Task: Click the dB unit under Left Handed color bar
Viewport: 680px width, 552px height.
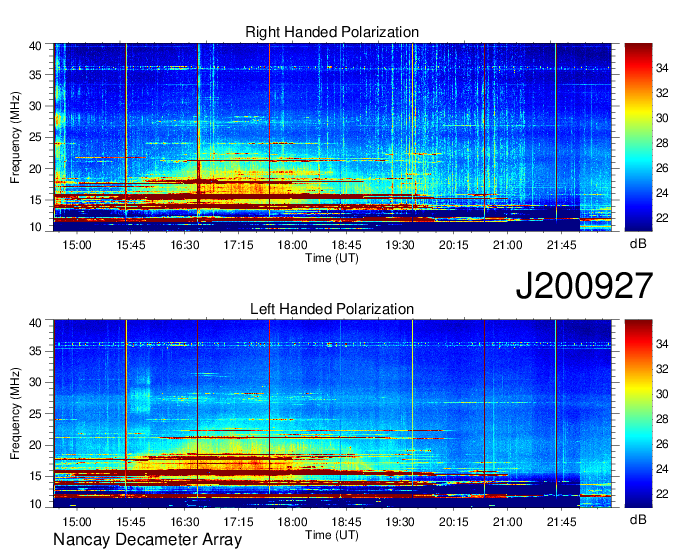Action: (x=638, y=519)
